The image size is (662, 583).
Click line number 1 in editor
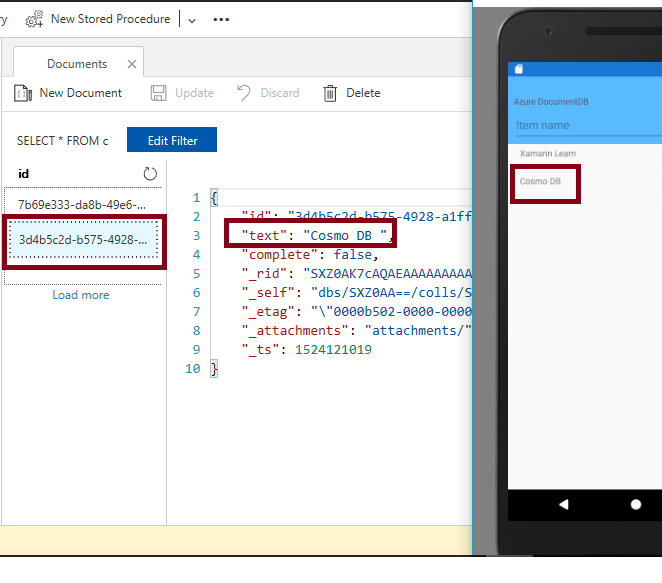click(196, 198)
